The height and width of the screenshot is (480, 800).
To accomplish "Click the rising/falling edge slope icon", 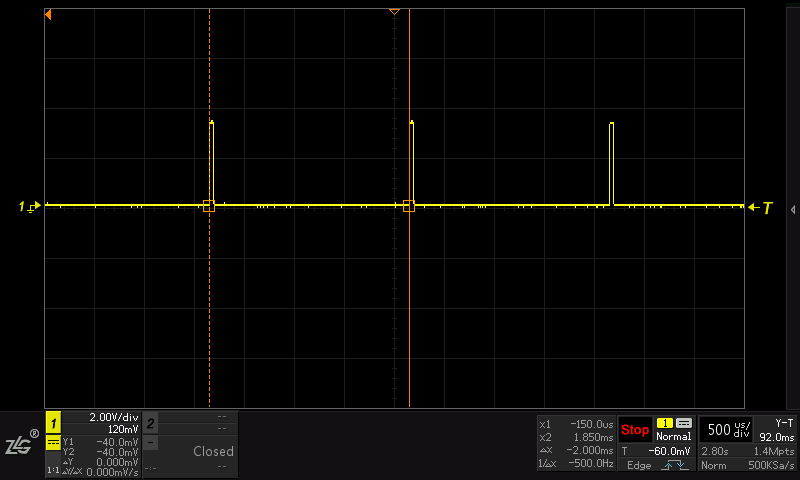I will [674, 465].
